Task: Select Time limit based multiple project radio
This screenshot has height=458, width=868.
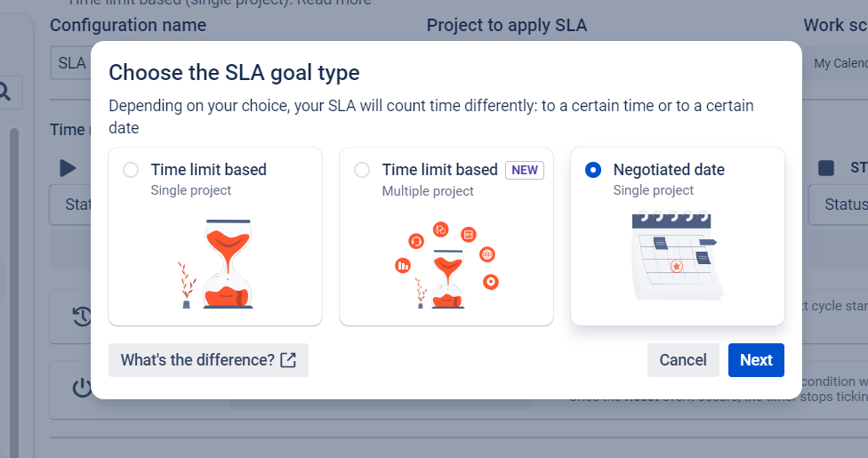Action: point(362,170)
